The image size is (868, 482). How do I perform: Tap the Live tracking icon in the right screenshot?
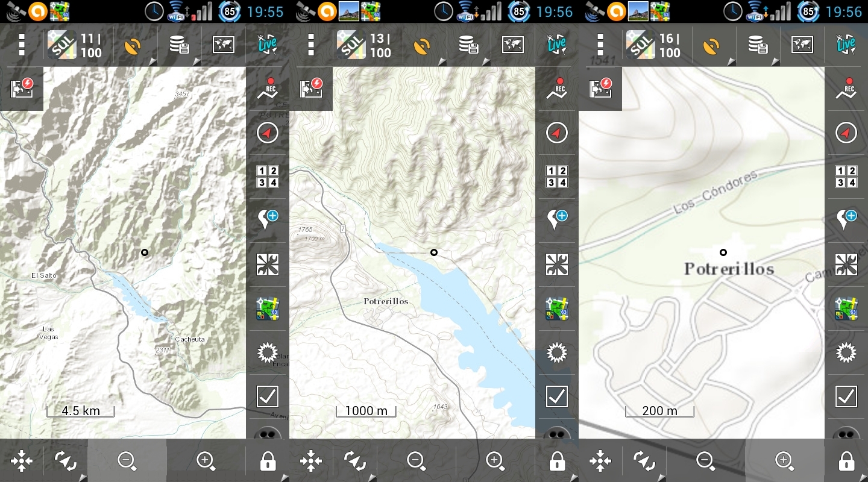point(846,45)
